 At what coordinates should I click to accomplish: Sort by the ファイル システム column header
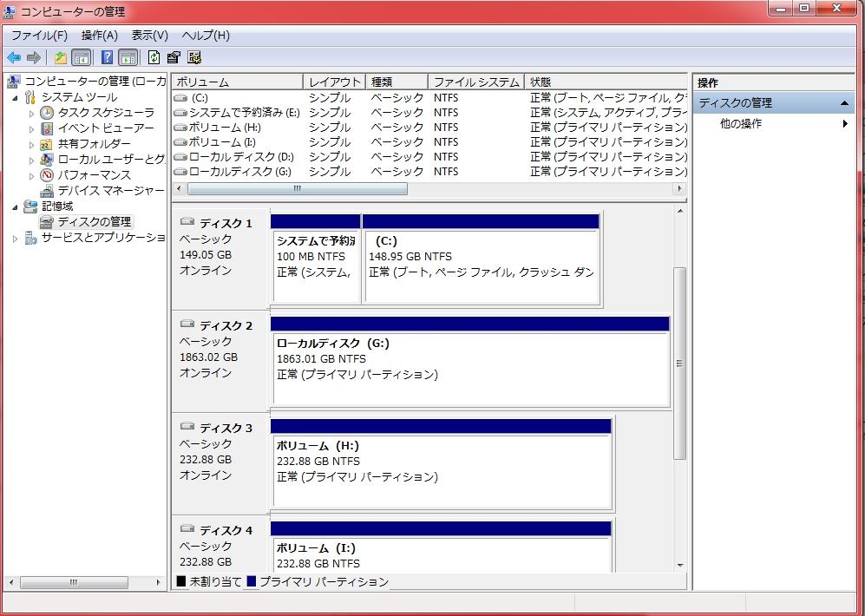tap(476, 82)
